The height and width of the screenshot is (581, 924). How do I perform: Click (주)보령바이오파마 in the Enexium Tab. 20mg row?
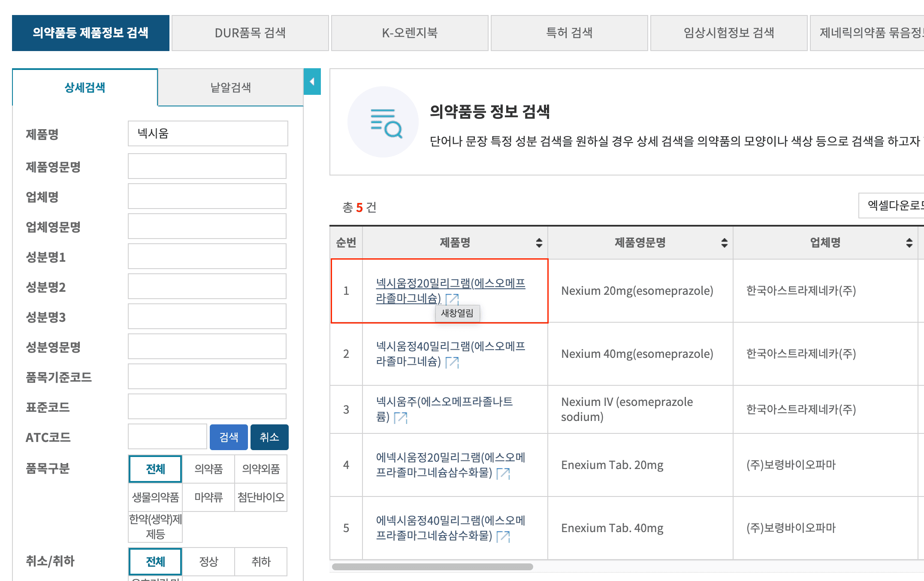coord(791,465)
